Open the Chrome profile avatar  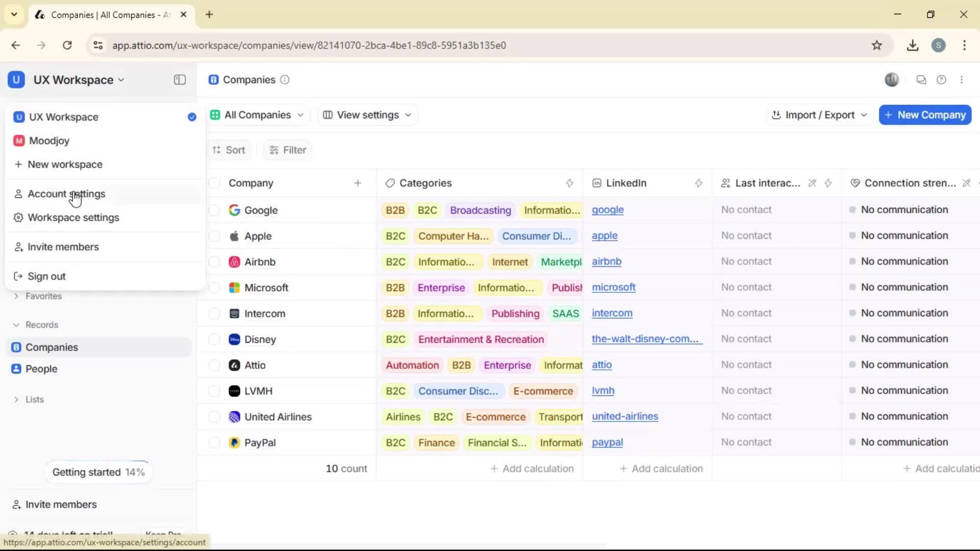[x=939, y=45]
